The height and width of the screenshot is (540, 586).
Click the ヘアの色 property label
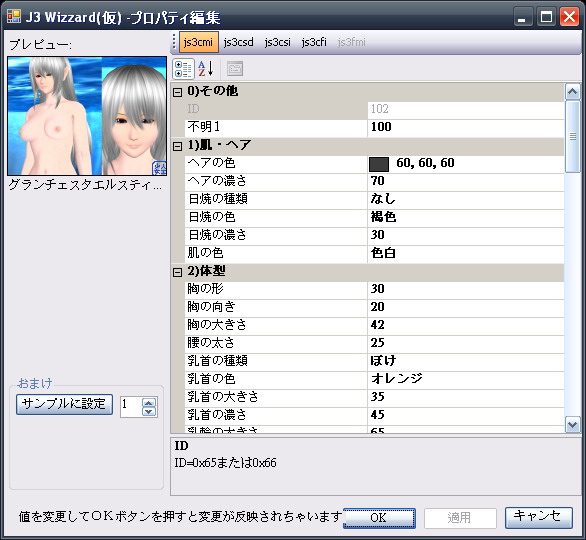(x=211, y=163)
